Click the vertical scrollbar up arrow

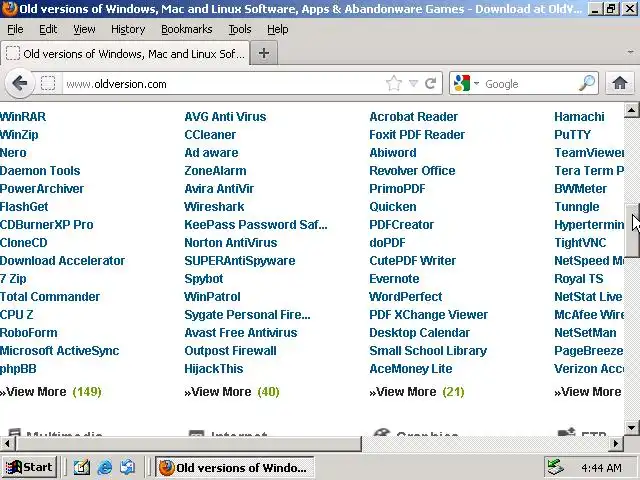[x=631, y=110]
